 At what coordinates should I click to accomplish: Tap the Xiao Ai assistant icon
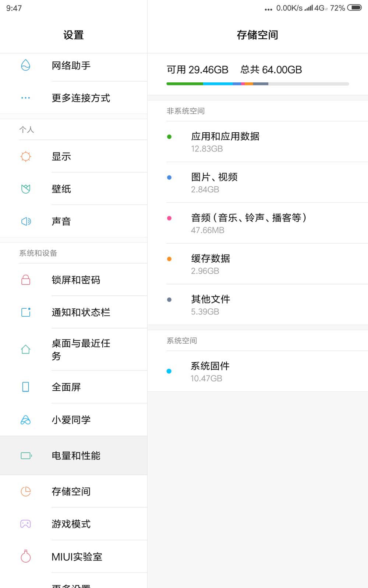26,420
